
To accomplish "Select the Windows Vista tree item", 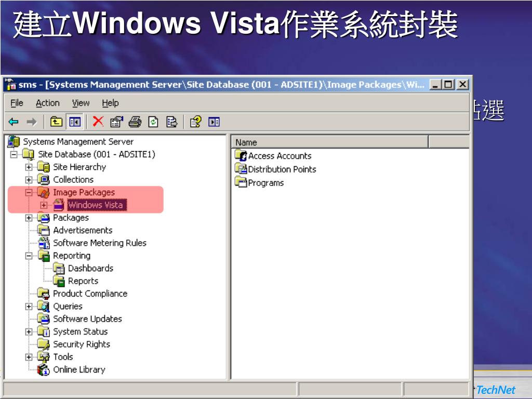I will tap(96, 205).
